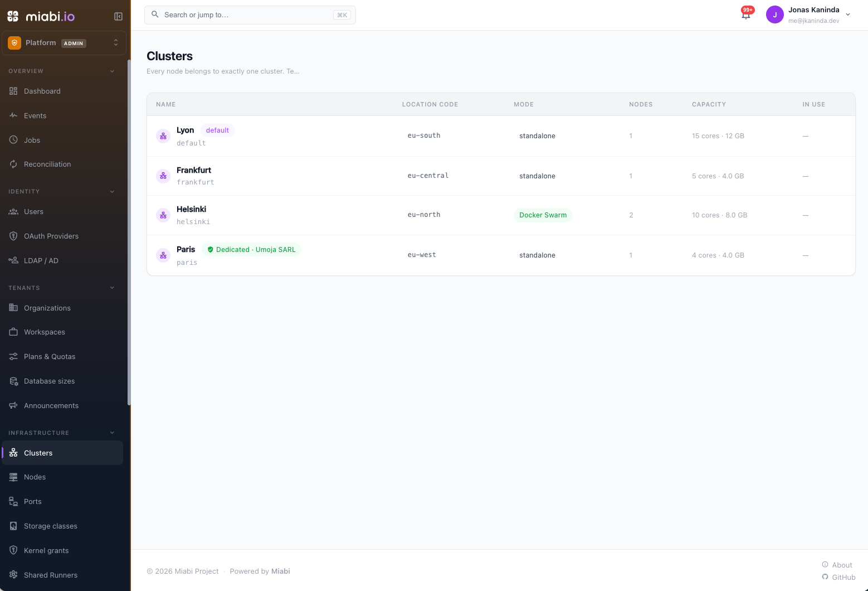This screenshot has height=591, width=868.
Task: Collapse the Overview section
Action: [x=112, y=71]
